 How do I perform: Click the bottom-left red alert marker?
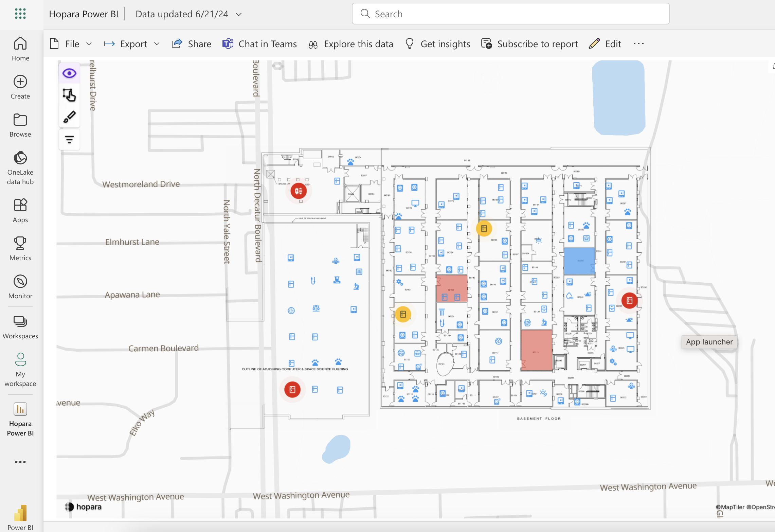[292, 389]
